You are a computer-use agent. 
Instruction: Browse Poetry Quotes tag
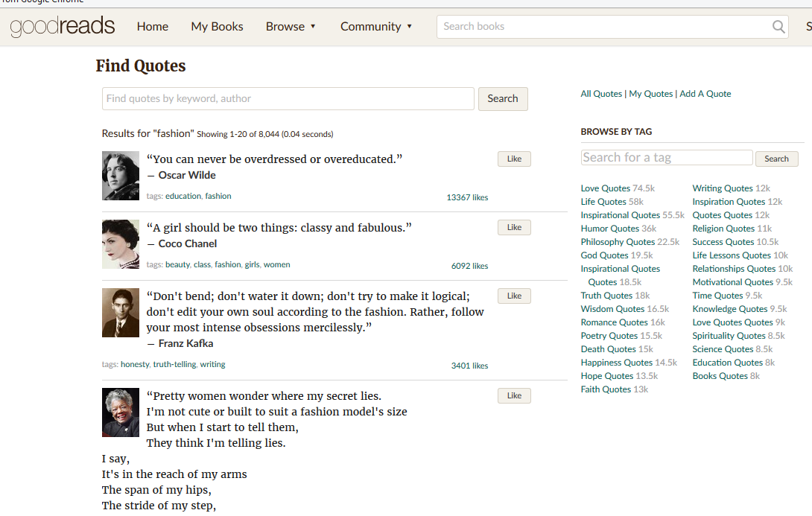(x=609, y=336)
